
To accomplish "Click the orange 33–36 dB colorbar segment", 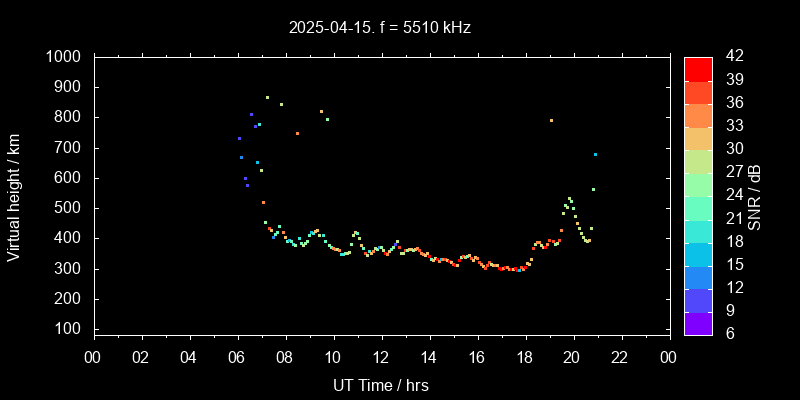I will (698, 115).
